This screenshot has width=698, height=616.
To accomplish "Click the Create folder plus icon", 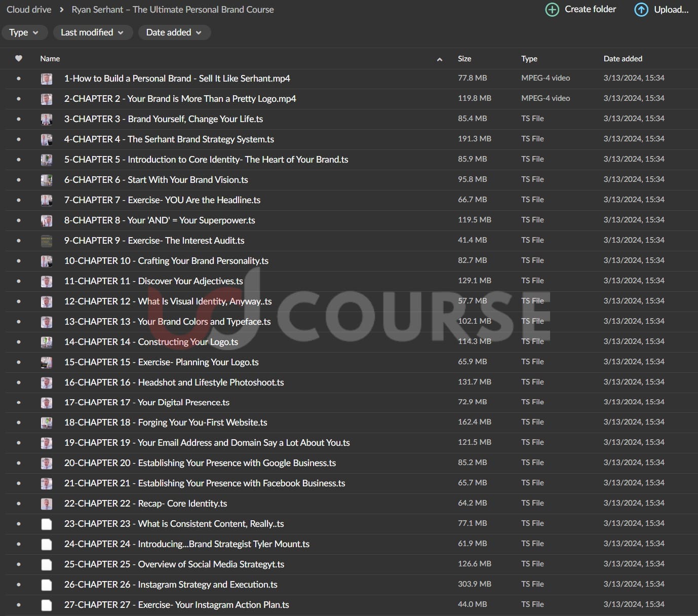I will pyautogui.click(x=552, y=10).
